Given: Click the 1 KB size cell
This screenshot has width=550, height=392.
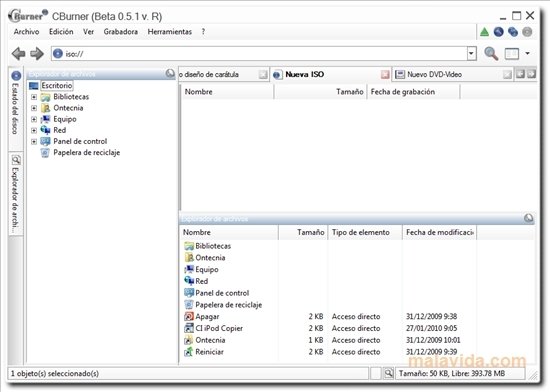Looking at the screenshot, I should pyautogui.click(x=316, y=340).
